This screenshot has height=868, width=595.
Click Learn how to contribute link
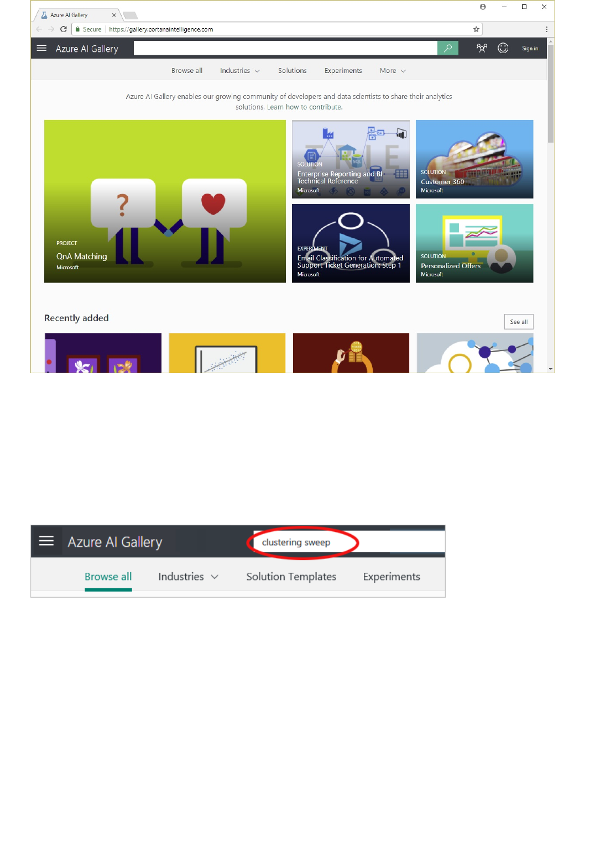click(305, 107)
